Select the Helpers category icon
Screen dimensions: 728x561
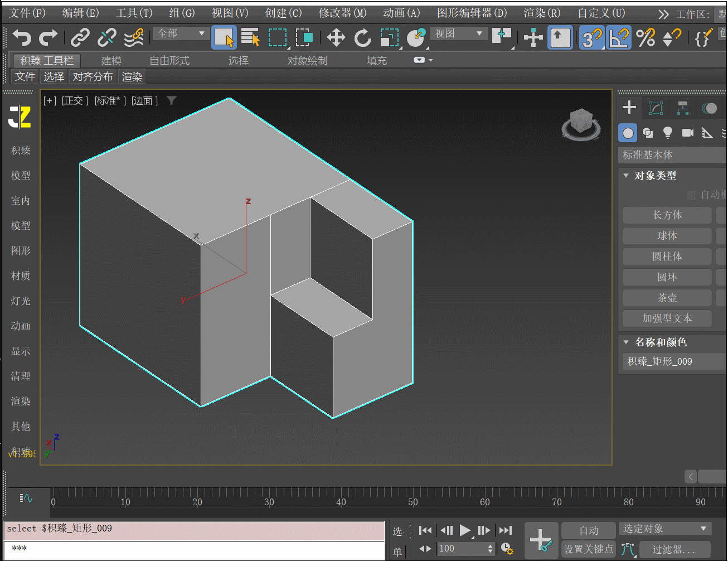click(x=707, y=133)
